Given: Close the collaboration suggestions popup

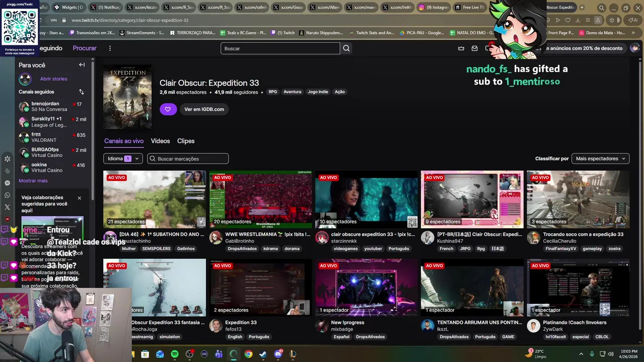Looking at the screenshot, I should point(79,198).
